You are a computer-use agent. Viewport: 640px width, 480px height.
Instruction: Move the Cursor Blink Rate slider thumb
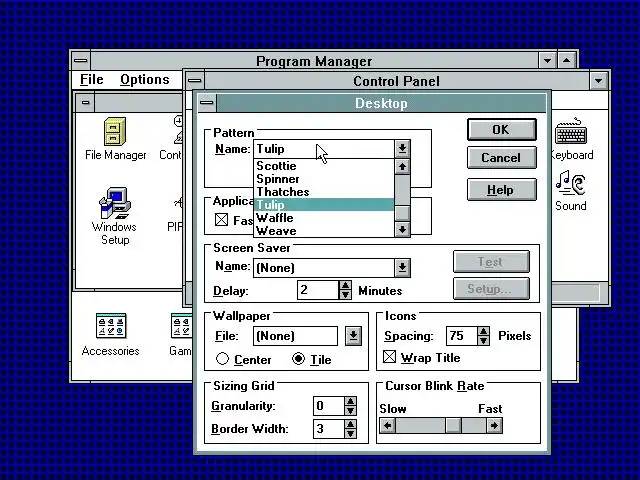pyautogui.click(x=453, y=426)
